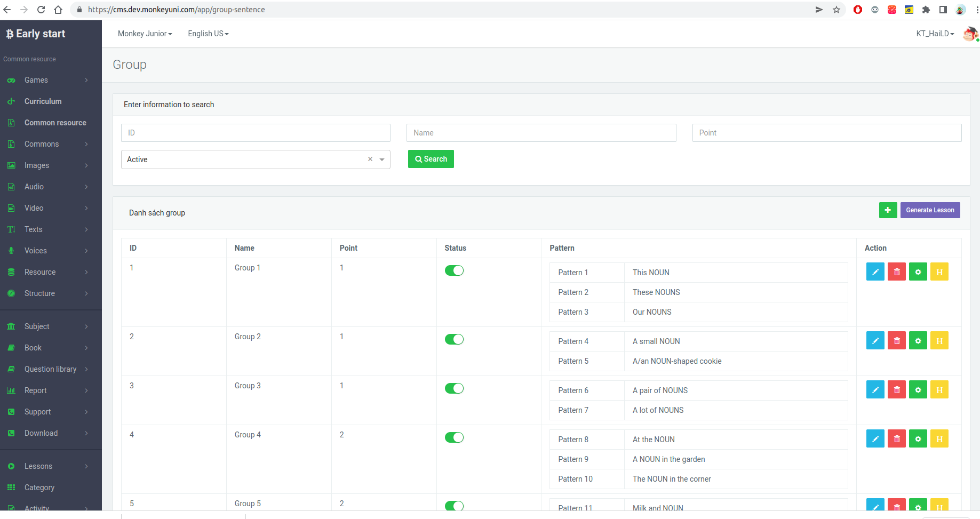
Task: Expand the Audio sidebar menu
Action: pos(51,187)
